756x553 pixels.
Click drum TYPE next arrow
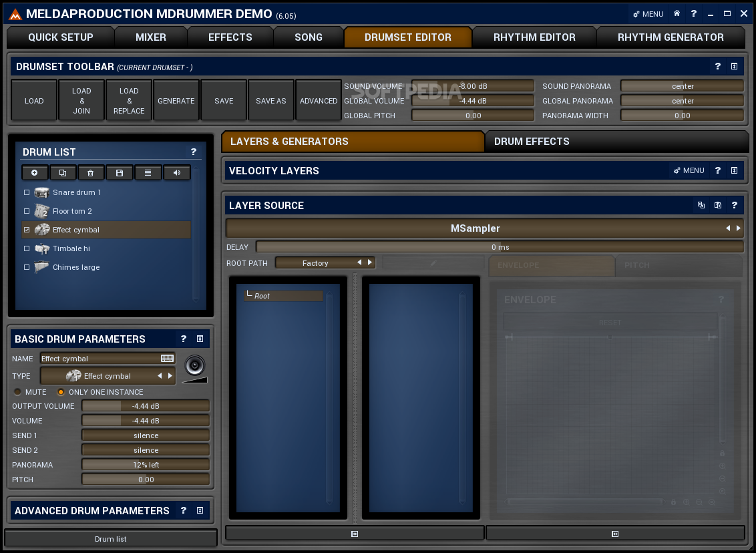[x=170, y=375]
